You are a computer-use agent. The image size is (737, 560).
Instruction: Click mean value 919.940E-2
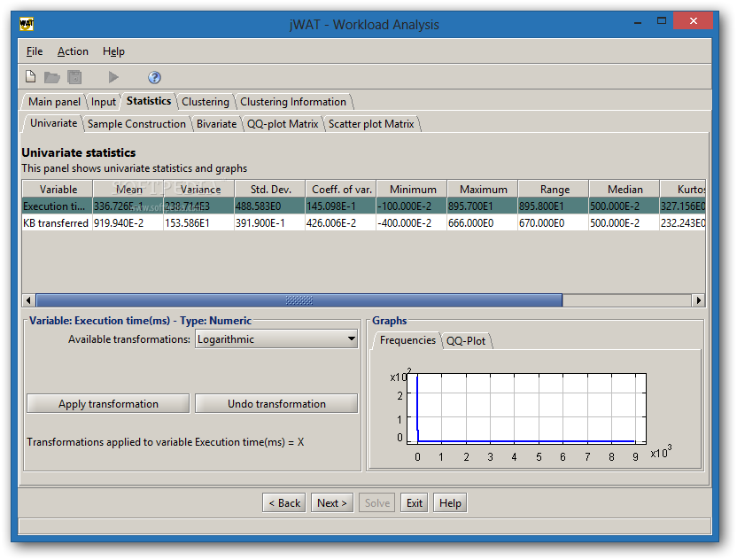coord(119,223)
